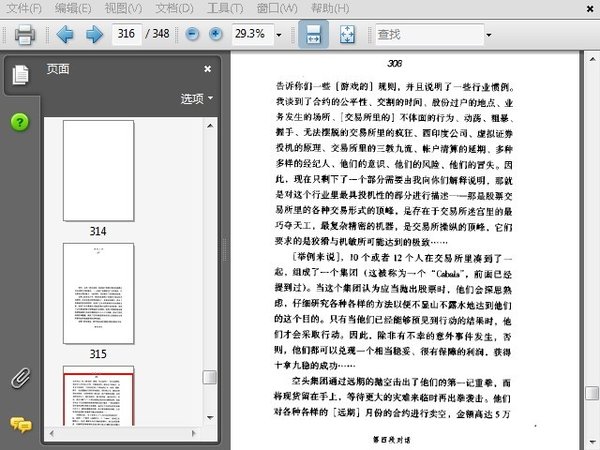Image resolution: width=600 pixels, height=450 pixels.
Task: Click thumbnail panel horizontal scroll right arrow
Action: (x=194, y=434)
